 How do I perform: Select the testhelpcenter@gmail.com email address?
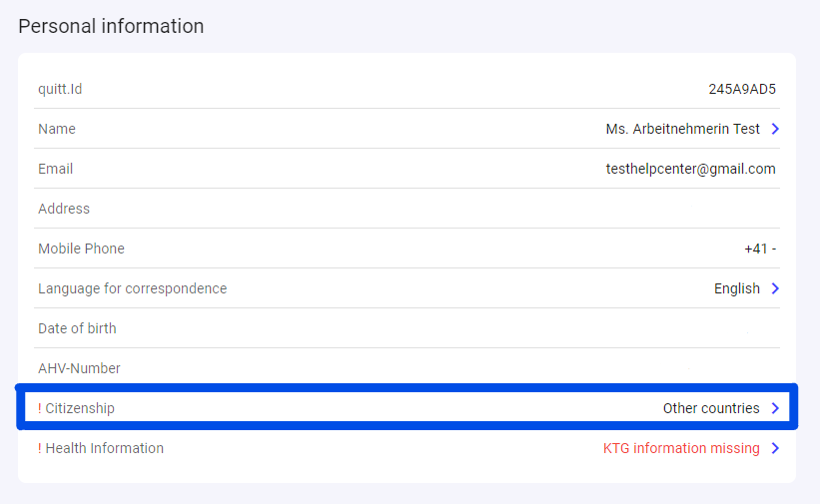pos(690,169)
